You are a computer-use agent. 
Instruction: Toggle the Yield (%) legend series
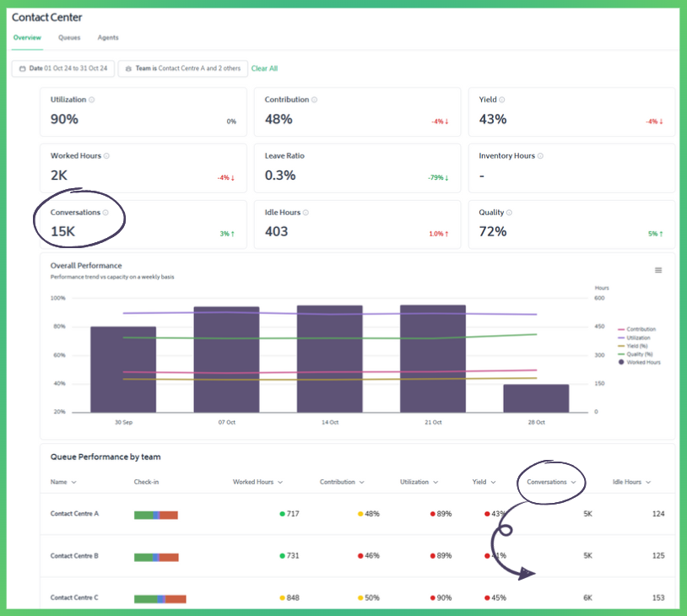point(633,346)
